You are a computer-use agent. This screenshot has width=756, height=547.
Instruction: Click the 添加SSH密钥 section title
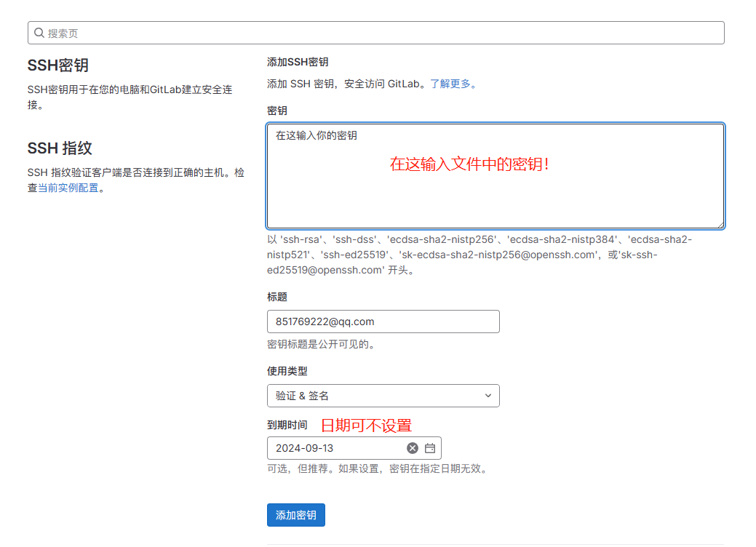click(298, 62)
